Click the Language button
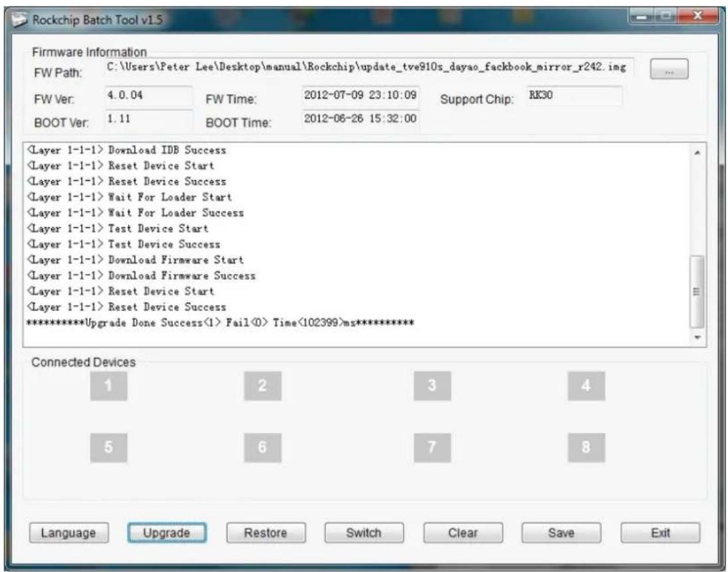 (x=68, y=533)
